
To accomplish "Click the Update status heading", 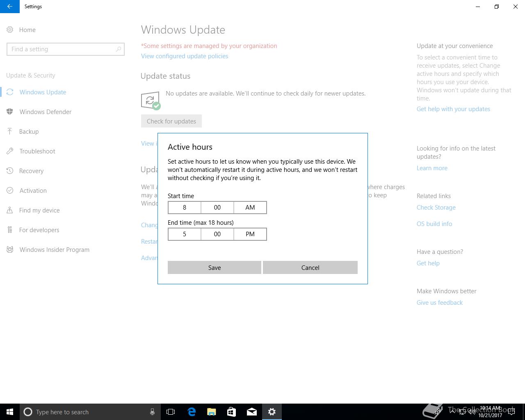I will pos(165,76).
